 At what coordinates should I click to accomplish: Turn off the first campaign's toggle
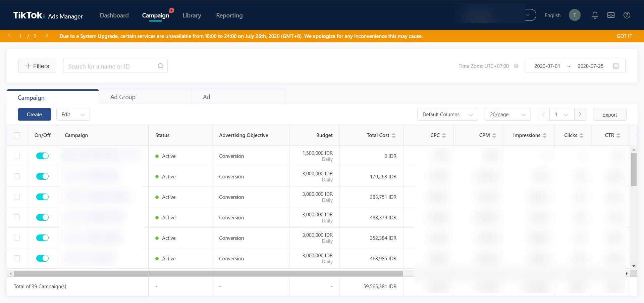click(x=43, y=156)
